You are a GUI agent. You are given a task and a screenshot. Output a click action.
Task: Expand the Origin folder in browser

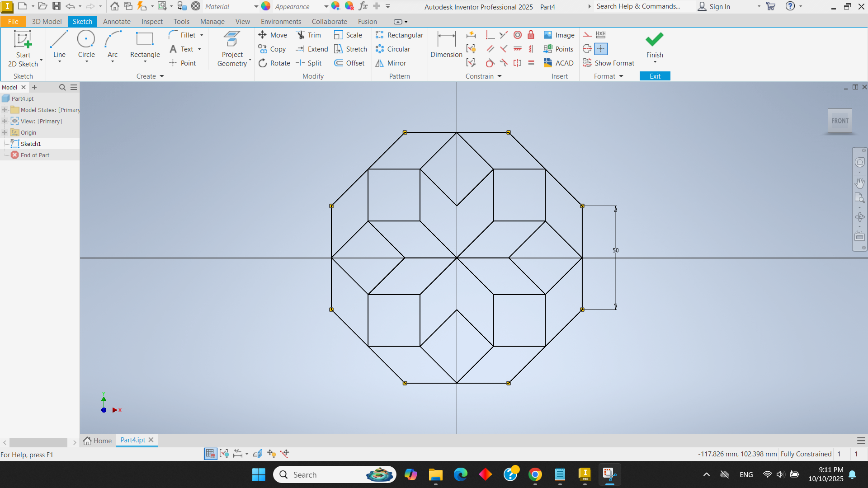[x=5, y=133]
